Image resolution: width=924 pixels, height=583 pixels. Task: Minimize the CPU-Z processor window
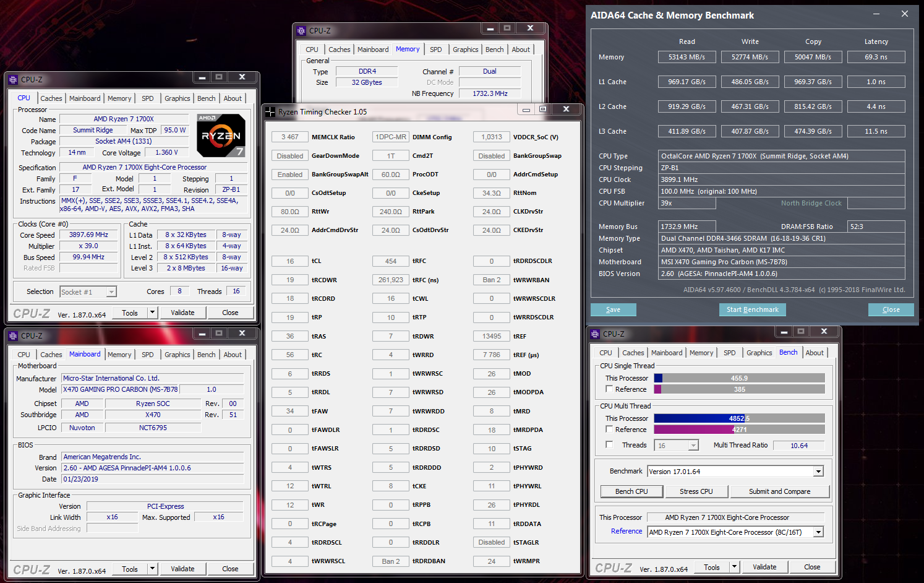click(202, 77)
